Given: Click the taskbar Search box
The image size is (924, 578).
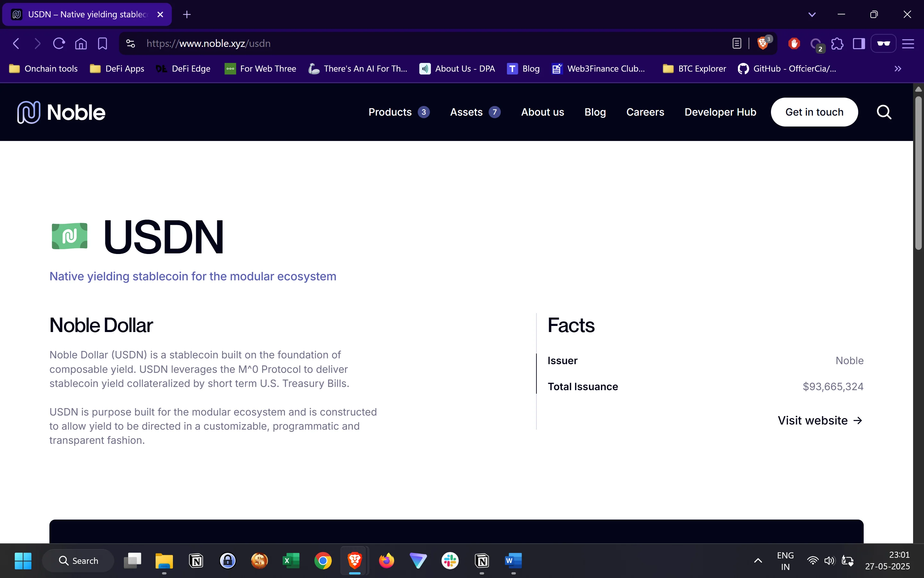Looking at the screenshot, I should tap(78, 561).
